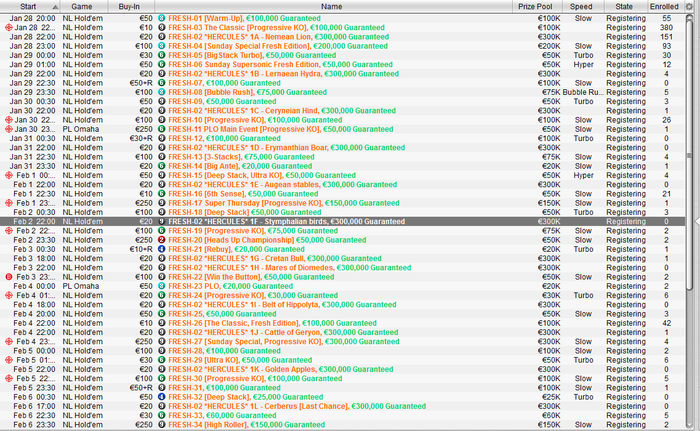Select FRESH-02 HERCULES 1A Nemean Lion

pos(342,37)
